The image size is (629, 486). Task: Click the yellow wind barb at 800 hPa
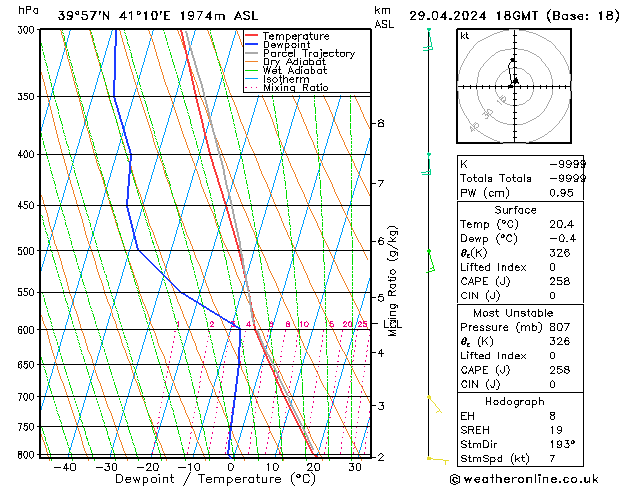438,460
